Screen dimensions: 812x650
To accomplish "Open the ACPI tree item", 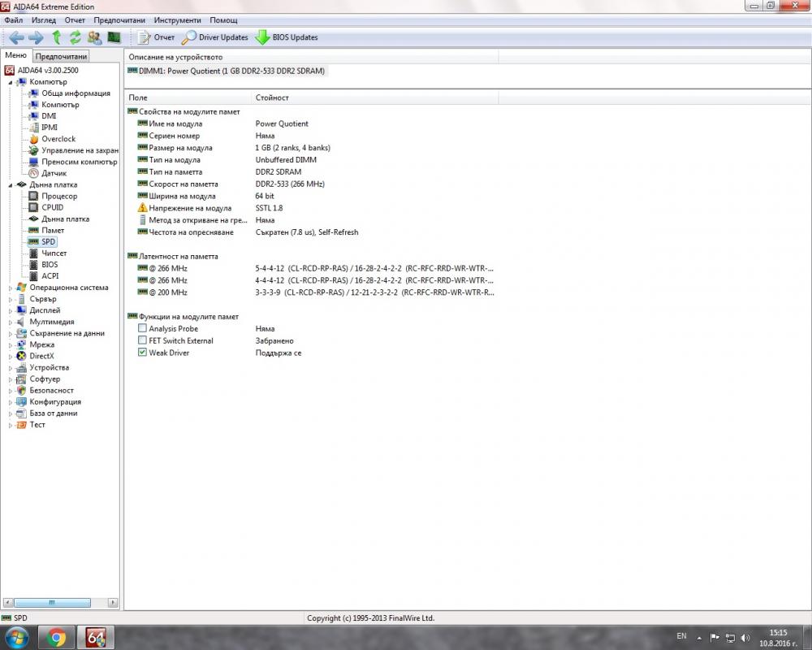I will (x=50, y=275).
